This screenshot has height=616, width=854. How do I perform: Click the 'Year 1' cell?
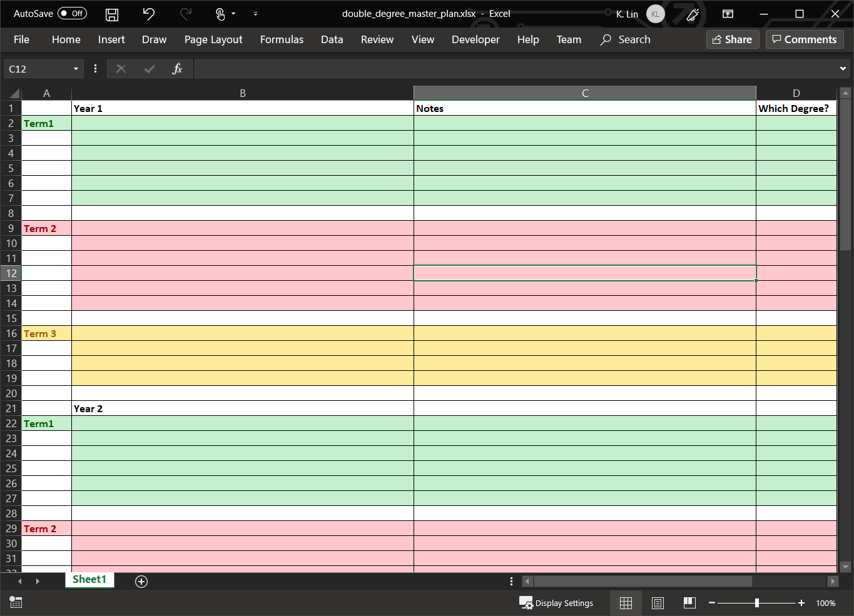click(243, 108)
